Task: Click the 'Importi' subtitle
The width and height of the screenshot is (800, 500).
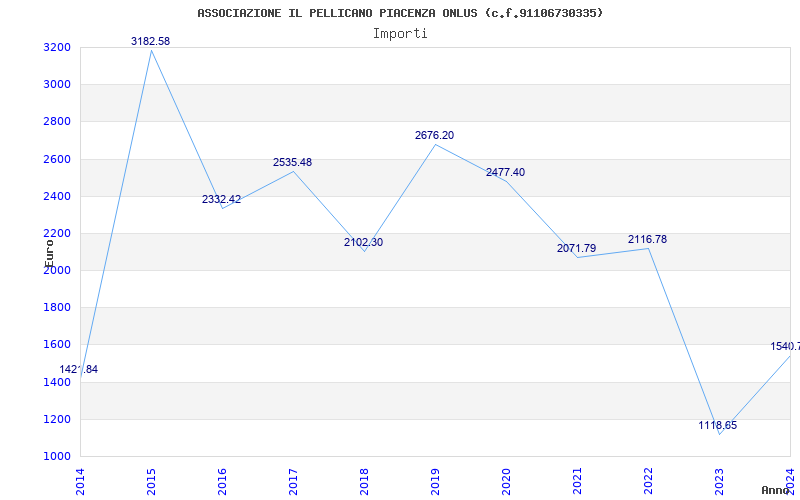Action: (x=400, y=34)
